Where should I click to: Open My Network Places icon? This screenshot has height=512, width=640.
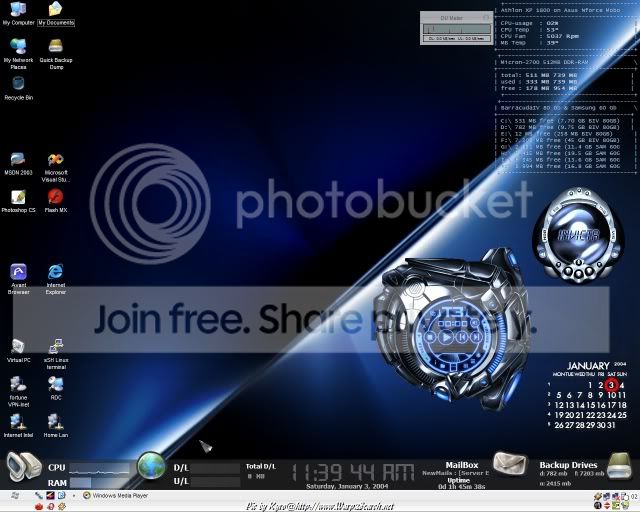(x=18, y=53)
